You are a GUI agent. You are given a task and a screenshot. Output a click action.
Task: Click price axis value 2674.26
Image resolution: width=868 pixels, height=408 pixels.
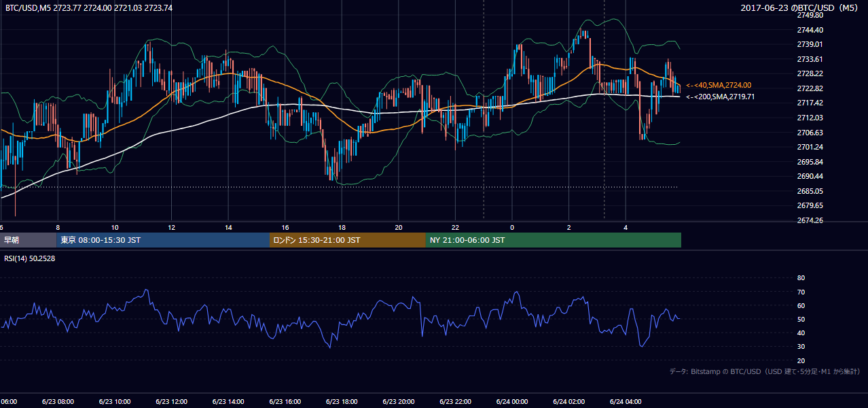click(810, 220)
